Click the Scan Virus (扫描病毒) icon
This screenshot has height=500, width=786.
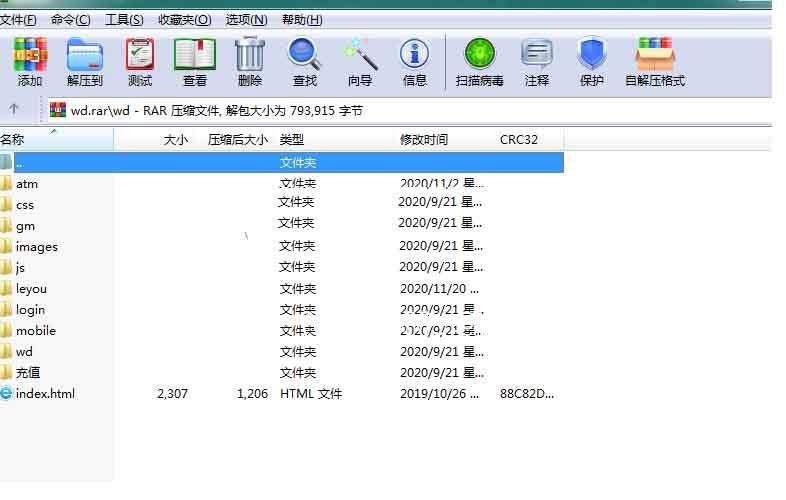[x=479, y=61]
